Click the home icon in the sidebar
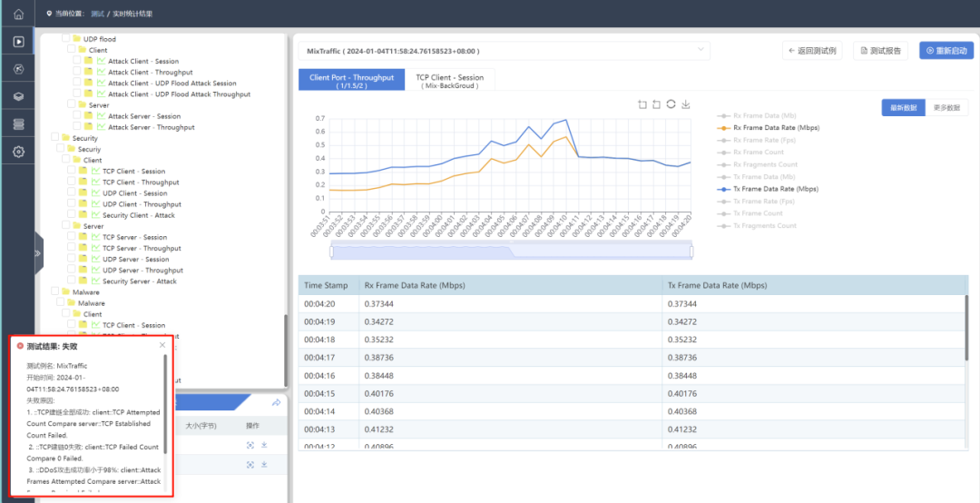 coord(18,15)
